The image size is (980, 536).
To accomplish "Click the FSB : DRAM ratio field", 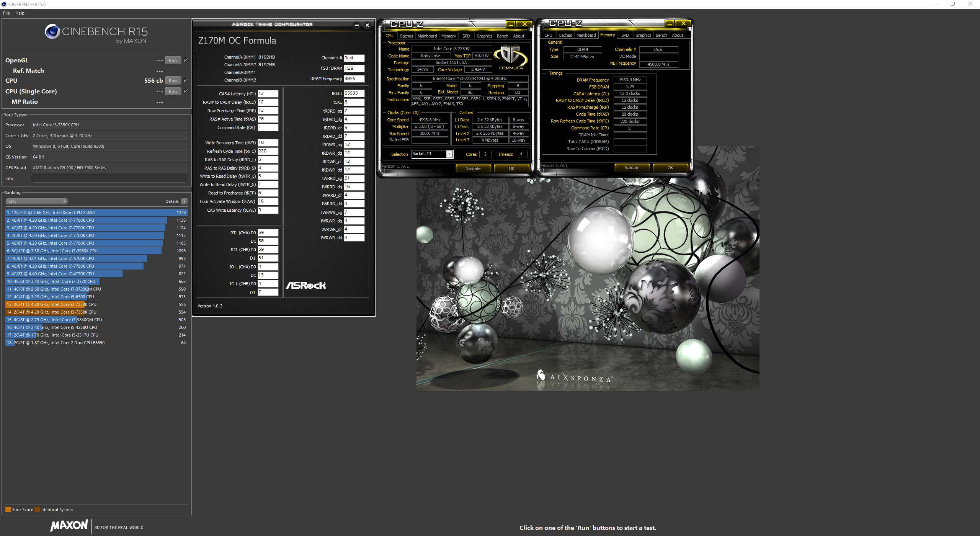I will coord(354,68).
